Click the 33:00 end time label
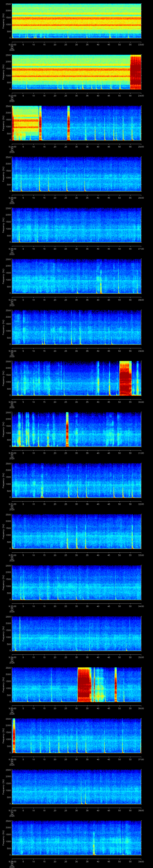This screenshot has width=153, height=868. click(141, 555)
